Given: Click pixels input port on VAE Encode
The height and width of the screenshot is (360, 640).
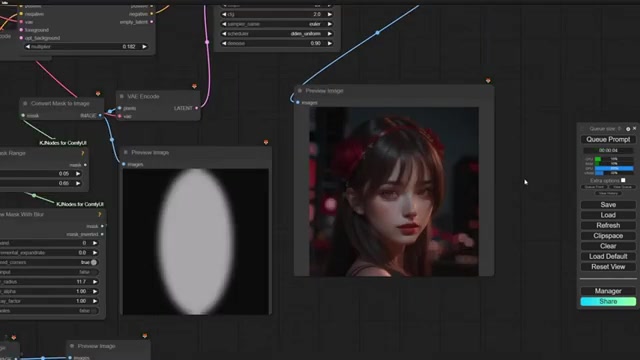Looking at the screenshot, I should 120,108.
